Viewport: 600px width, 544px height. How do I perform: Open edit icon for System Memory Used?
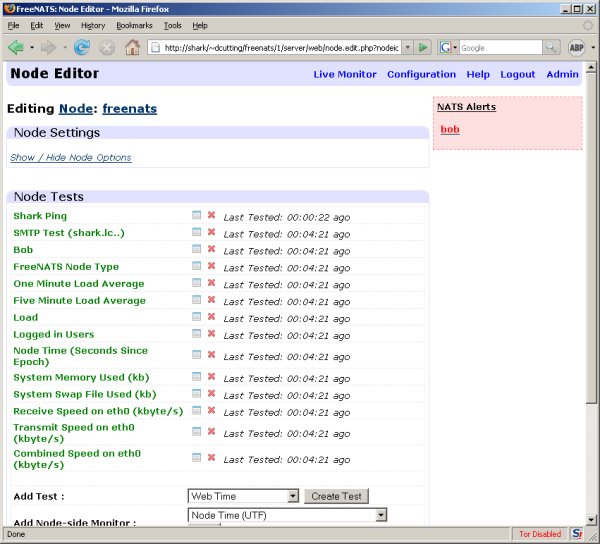(196, 376)
